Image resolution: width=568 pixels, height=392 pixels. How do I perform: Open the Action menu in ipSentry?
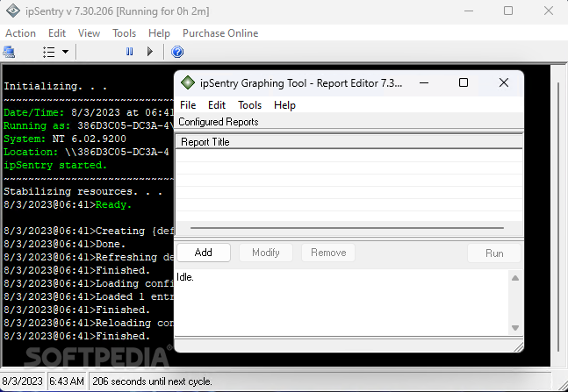coord(21,33)
